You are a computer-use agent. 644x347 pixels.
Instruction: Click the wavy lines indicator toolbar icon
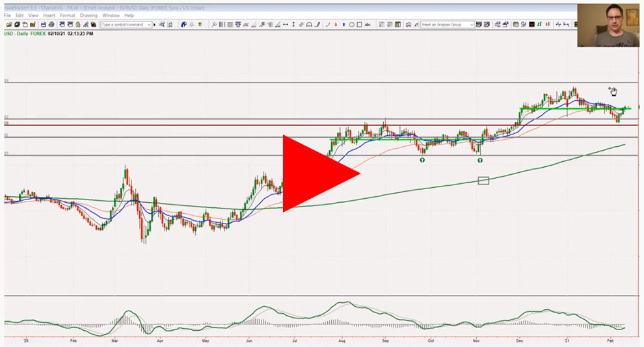pyautogui.click(x=409, y=25)
